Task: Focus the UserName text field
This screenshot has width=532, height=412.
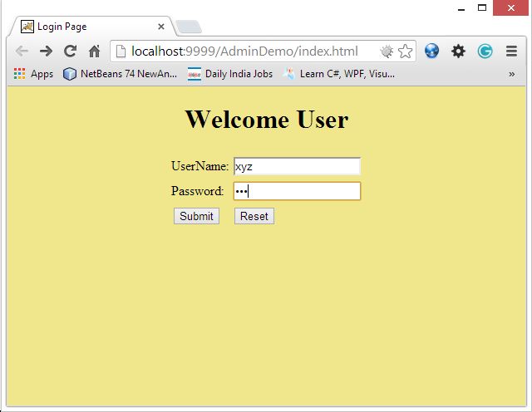Action: pyautogui.click(x=297, y=166)
